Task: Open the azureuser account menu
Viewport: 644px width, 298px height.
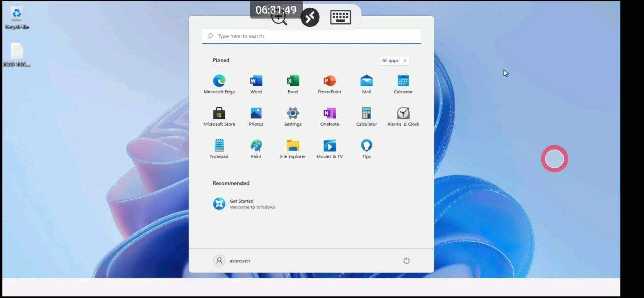Action: (x=232, y=261)
